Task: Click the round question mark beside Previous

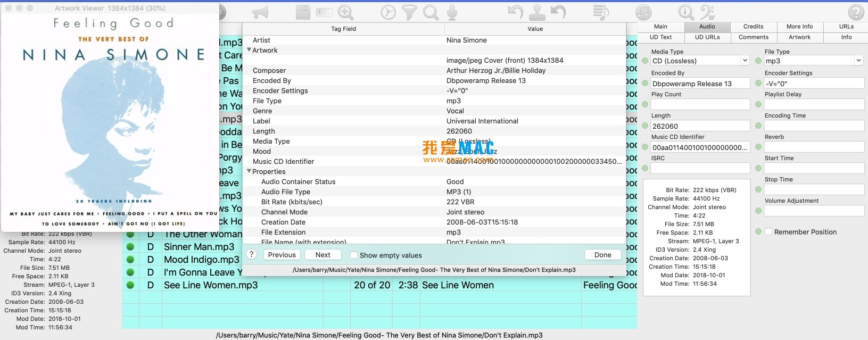Action: pos(252,254)
